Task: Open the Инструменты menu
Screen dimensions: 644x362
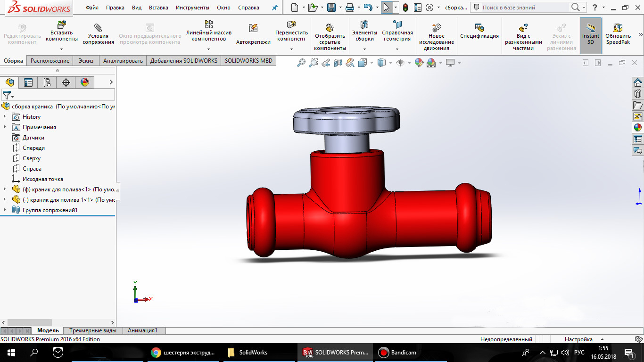Action: tap(192, 8)
